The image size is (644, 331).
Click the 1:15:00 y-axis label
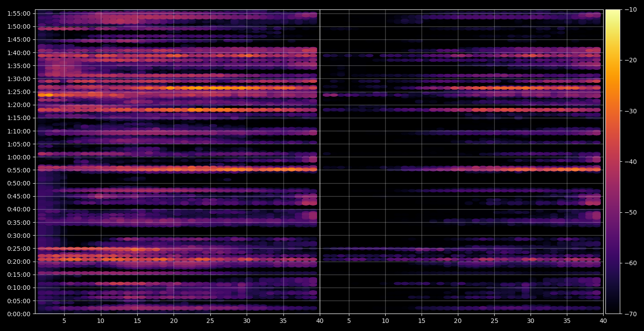click(19, 118)
